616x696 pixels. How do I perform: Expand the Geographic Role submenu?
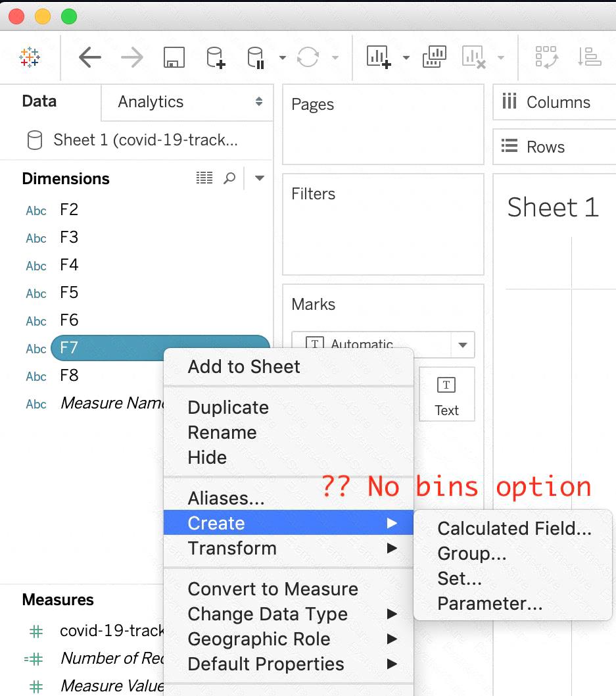click(288, 639)
